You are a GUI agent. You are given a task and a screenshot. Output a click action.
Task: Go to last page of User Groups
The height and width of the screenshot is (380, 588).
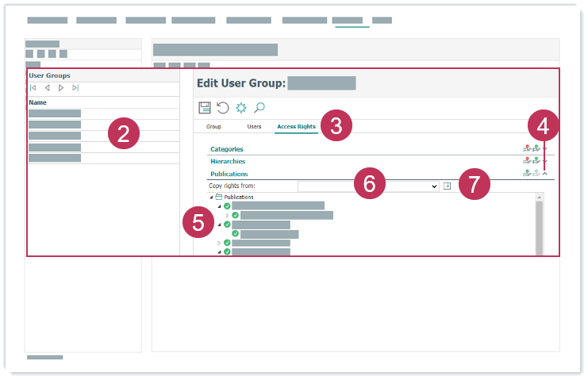click(x=75, y=88)
